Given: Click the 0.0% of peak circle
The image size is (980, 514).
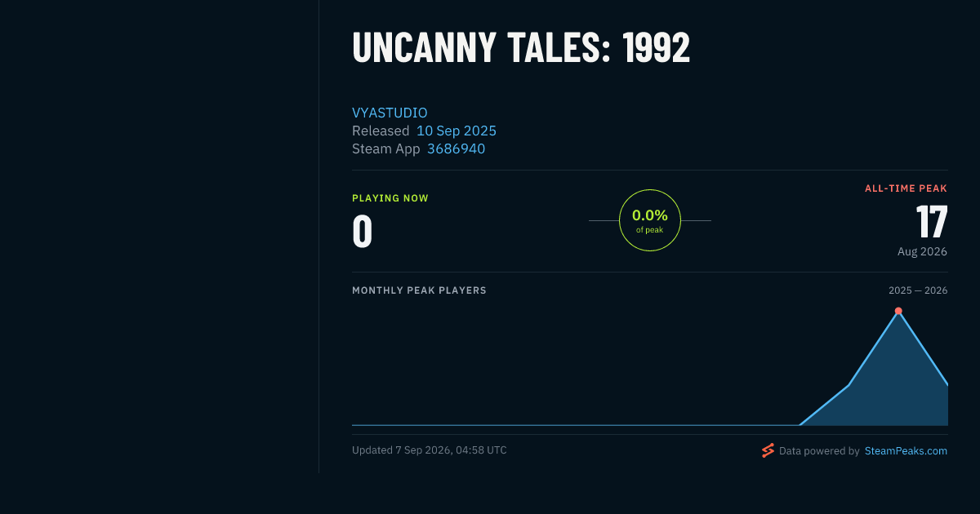Looking at the screenshot, I should click(650, 220).
